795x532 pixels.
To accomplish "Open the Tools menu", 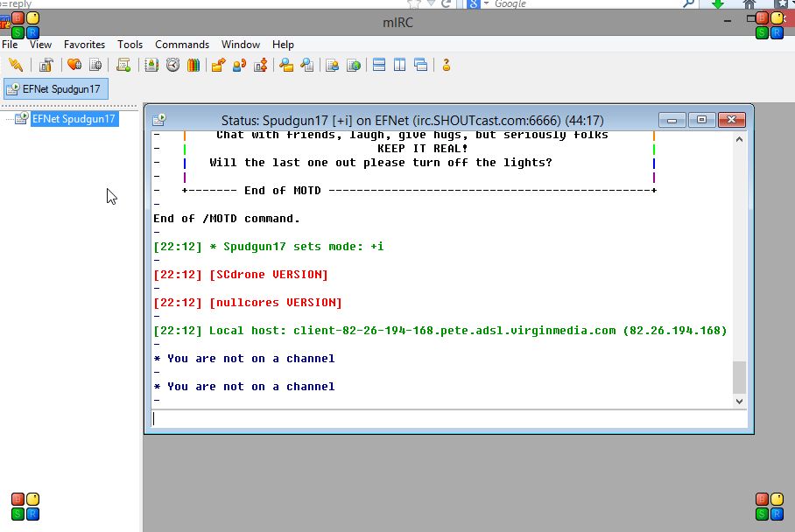I will (x=130, y=45).
